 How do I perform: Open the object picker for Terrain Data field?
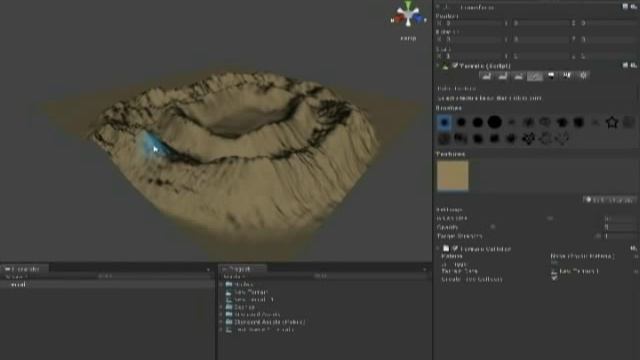pyautogui.click(x=636, y=271)
